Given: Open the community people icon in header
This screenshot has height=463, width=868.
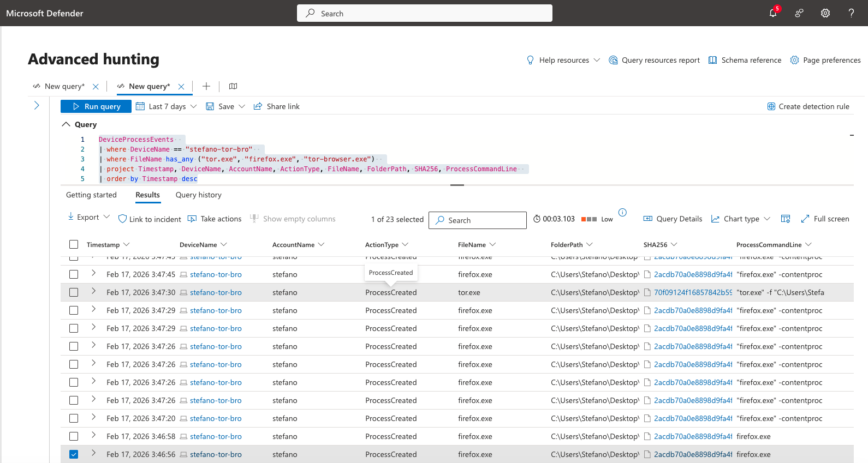Looking at the screenshot, I should [x=799, y=13].
